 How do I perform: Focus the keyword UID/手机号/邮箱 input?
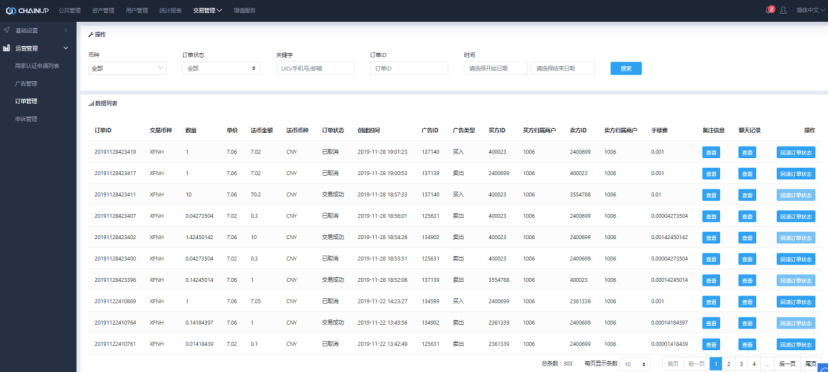(x=315, y=68)
